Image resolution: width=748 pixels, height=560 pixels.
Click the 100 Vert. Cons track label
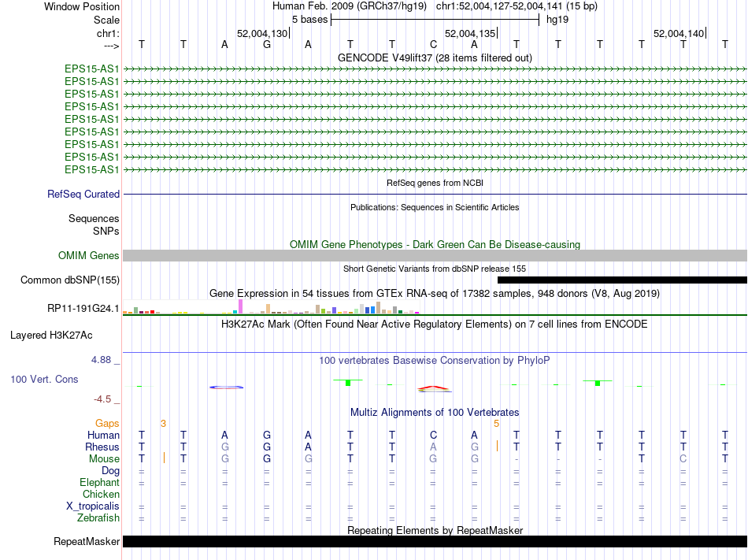tap(44, 379)
